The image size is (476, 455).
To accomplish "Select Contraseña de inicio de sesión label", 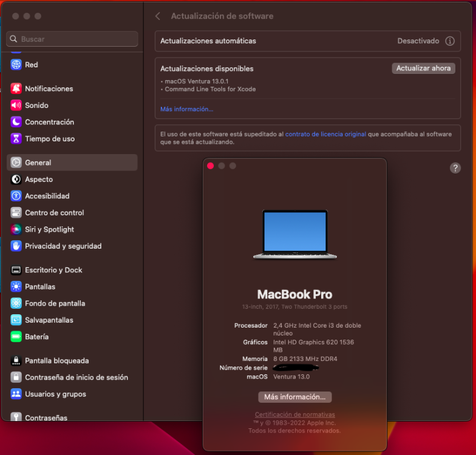I will [x=76, y=377].
